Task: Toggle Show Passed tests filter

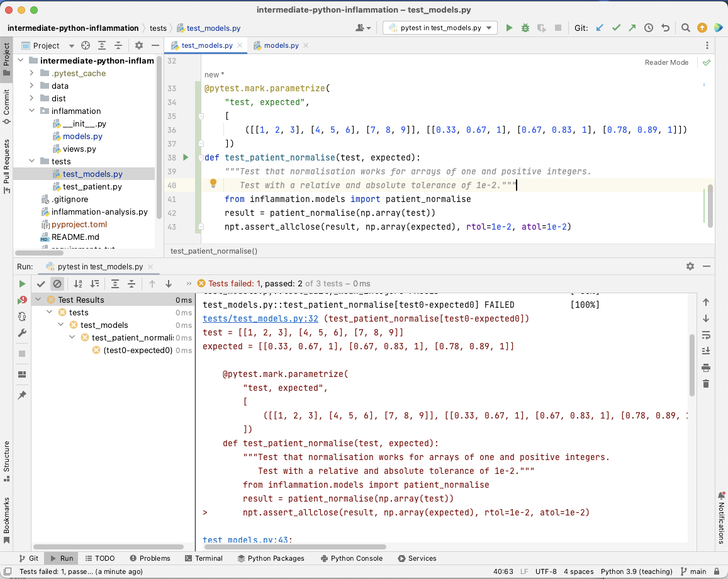Action: point(41,283)
